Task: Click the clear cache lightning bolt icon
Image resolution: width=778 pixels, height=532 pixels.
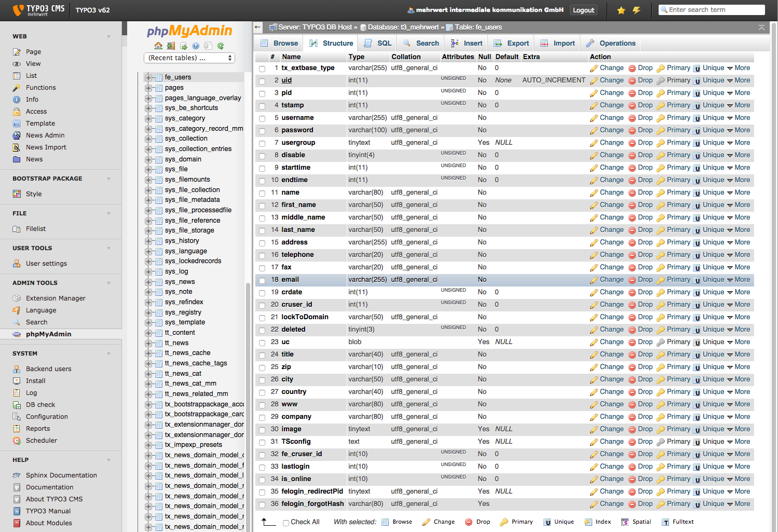Action: point(636,10)
